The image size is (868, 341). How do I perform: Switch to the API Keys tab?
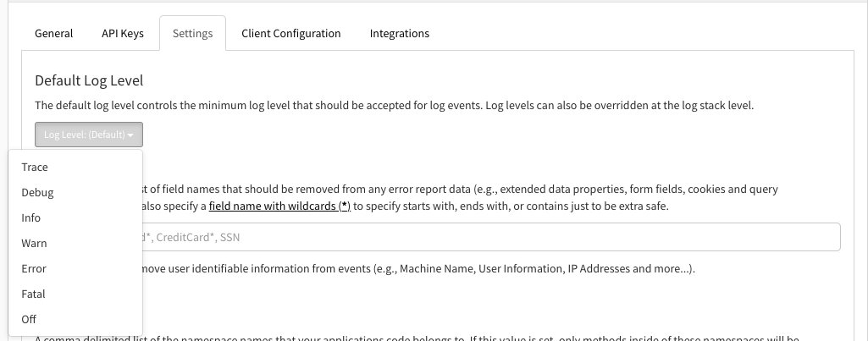point(123,34)
